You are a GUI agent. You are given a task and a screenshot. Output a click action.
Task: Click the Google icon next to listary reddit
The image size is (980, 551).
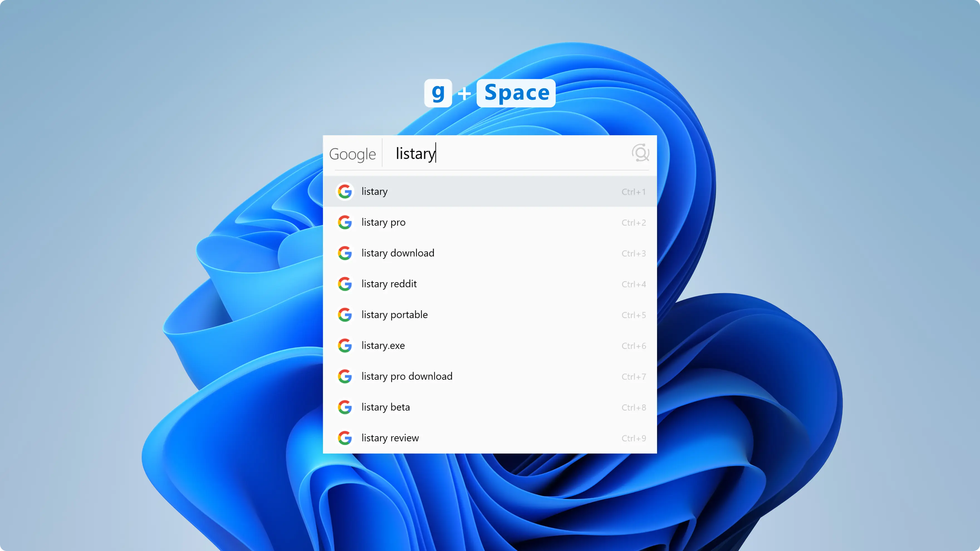[x=345, y=284]
